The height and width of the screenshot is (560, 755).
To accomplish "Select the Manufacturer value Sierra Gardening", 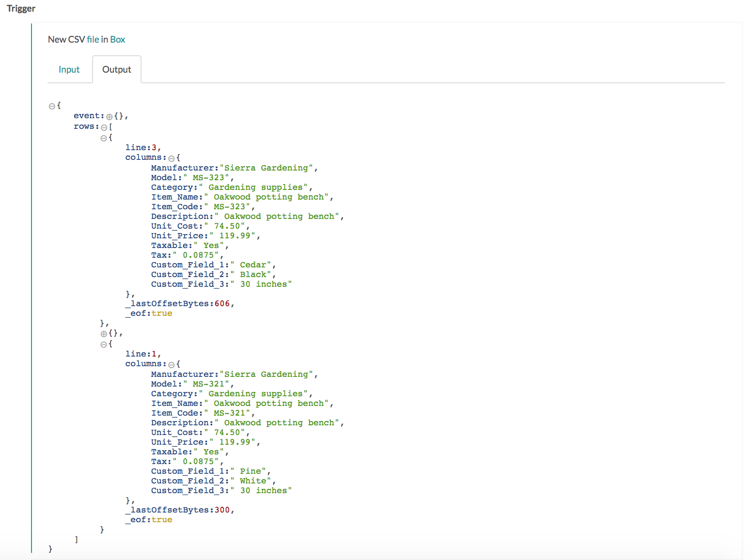I will point(266,168).
